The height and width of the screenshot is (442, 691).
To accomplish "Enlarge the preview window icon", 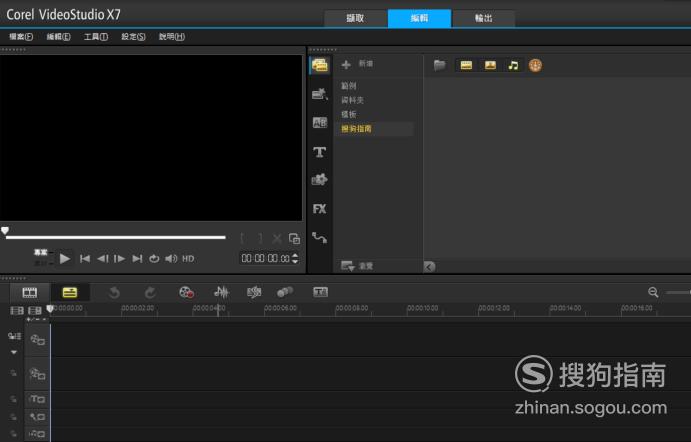I will [294, 238].
